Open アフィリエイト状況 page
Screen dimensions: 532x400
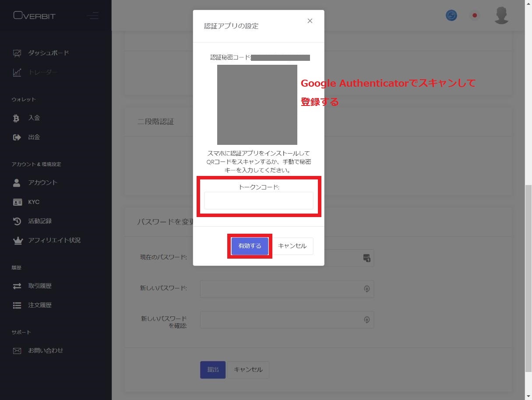pos(54,240)
